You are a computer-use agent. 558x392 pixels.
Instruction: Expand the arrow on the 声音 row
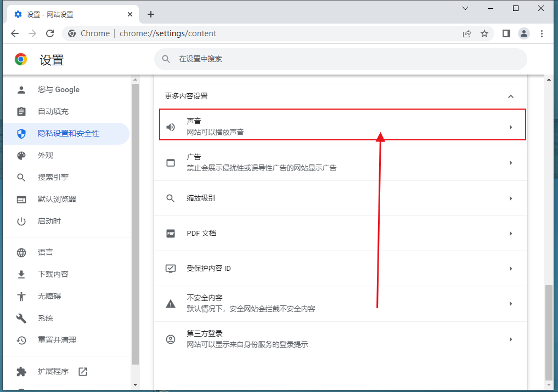pyautogui.click(x=511, y=127)
